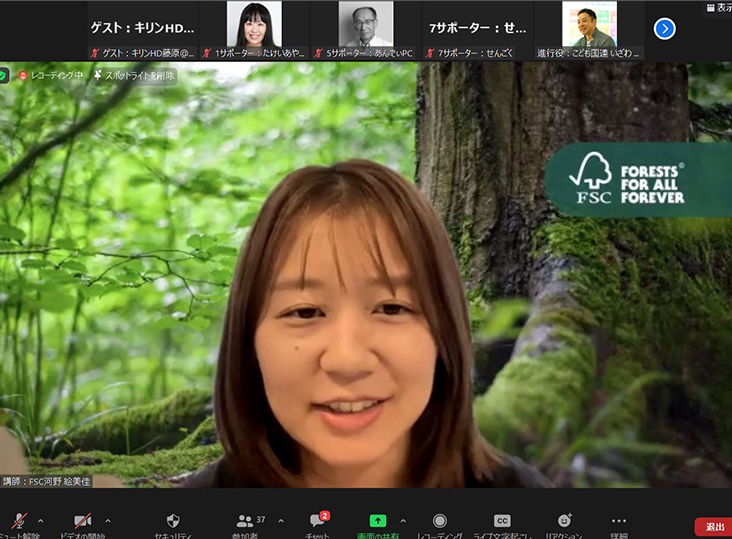The height and width of the screenshot is (539, 732).
Task: Open the view (表示) menu at top right
Action: [718, 7]
